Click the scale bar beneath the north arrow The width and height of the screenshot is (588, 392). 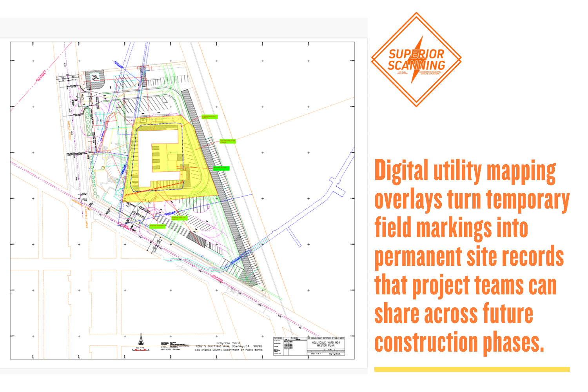[141, 350]
